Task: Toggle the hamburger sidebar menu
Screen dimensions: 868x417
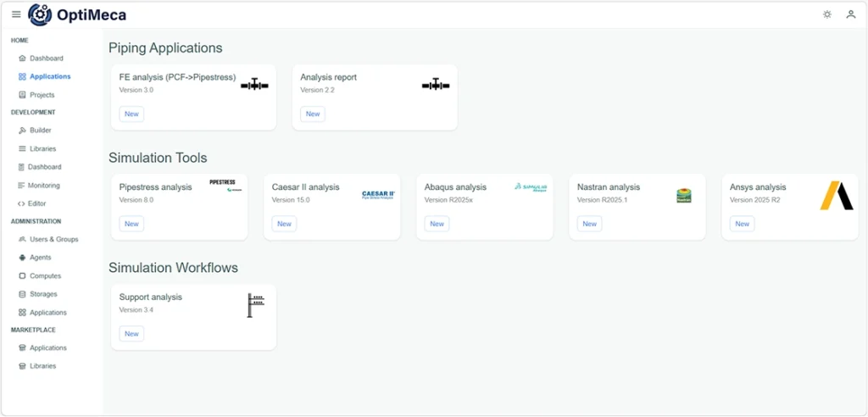Action: (x=16, y=14)
